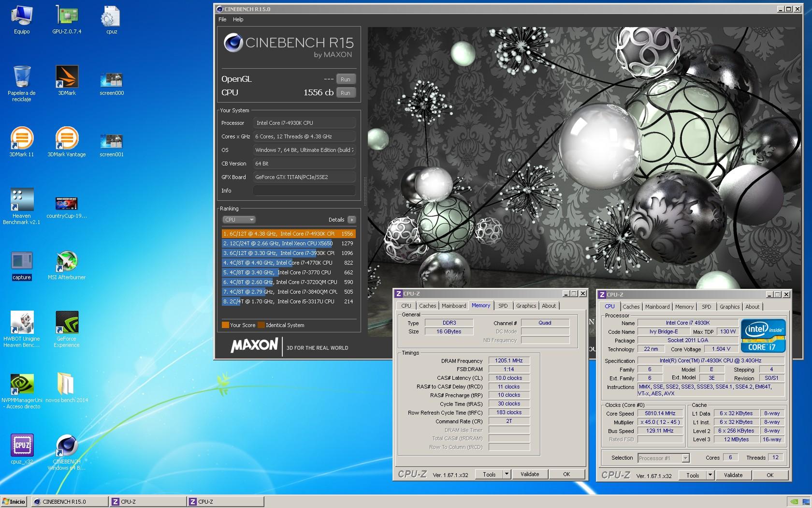
Task: Expand Tools dropdown arrow in memory CPU-Z window
Action: [507, 475]
